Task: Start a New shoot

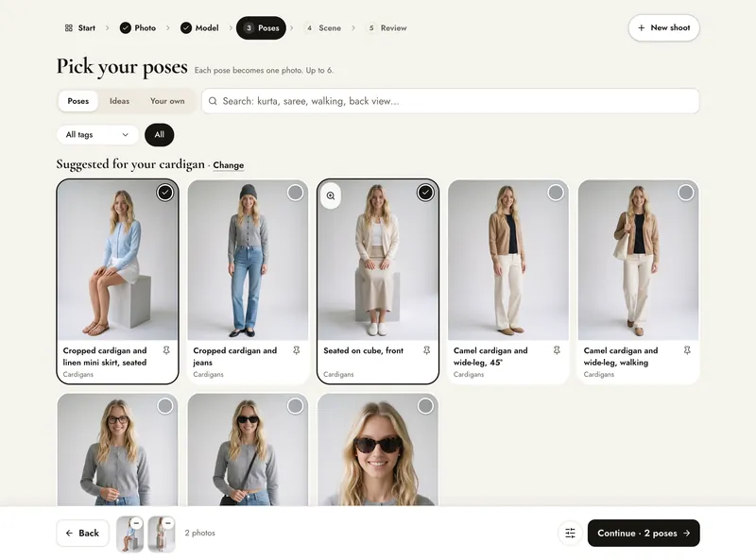Action: point(664,28)
